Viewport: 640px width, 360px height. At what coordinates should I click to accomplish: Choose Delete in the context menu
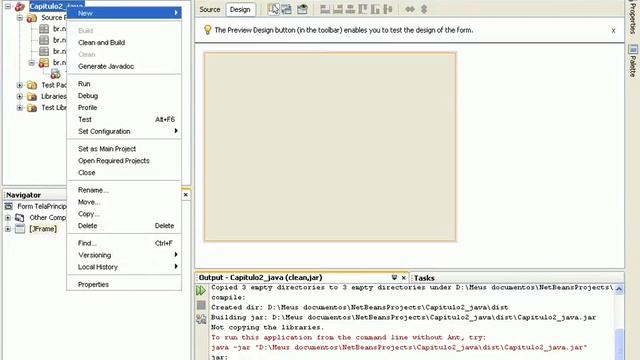pyautogui.click(x=124, y=225)
